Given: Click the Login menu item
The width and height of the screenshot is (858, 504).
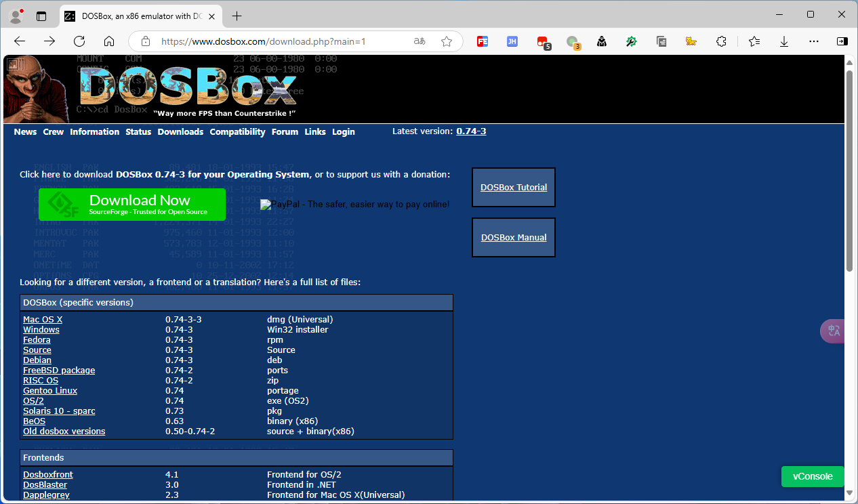Looking at the screenshot, I should [x=344, y=132].
